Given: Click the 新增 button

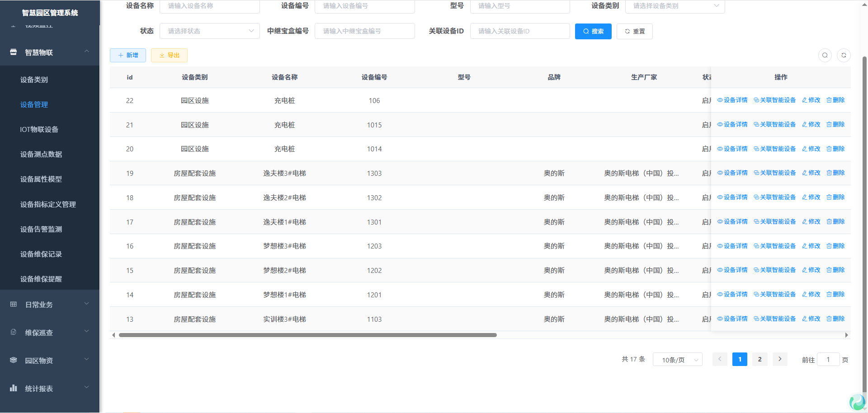Looking at the screenshot, I should pyautogui.click(x=128, y=55).
